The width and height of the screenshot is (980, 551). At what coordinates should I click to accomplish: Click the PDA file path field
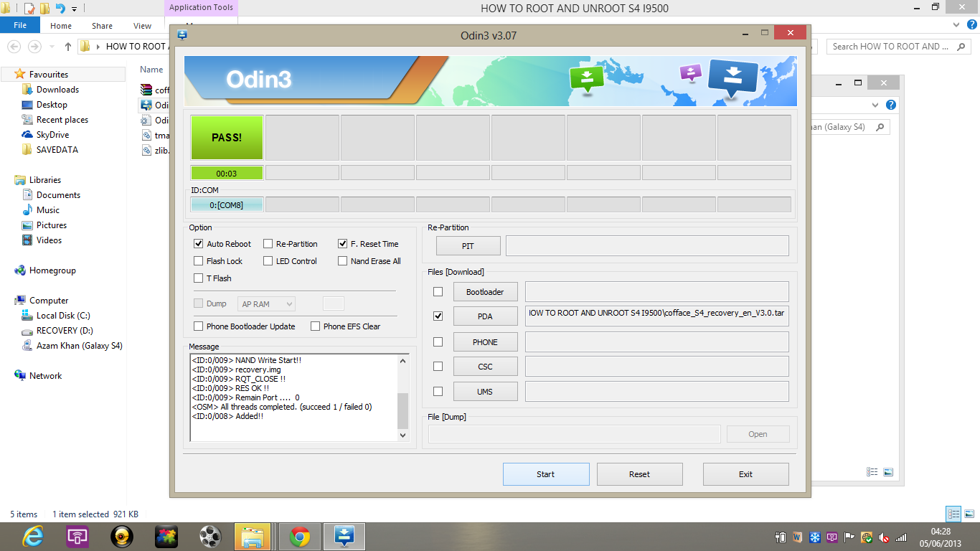click(657, 316)
